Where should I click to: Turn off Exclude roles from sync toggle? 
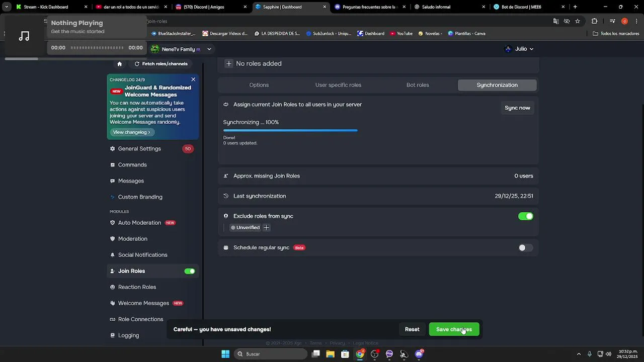tap(526, 216)
